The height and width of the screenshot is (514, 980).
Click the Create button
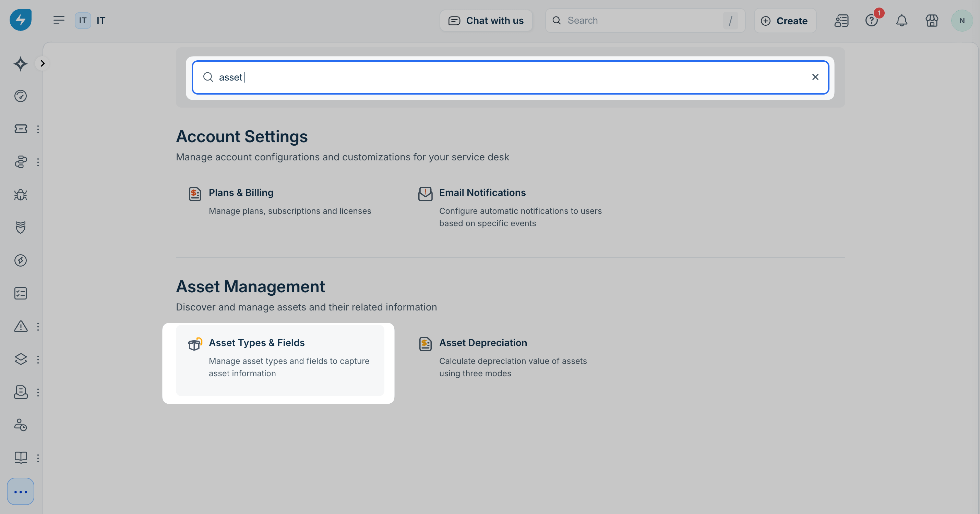click(x=785, y=21)
